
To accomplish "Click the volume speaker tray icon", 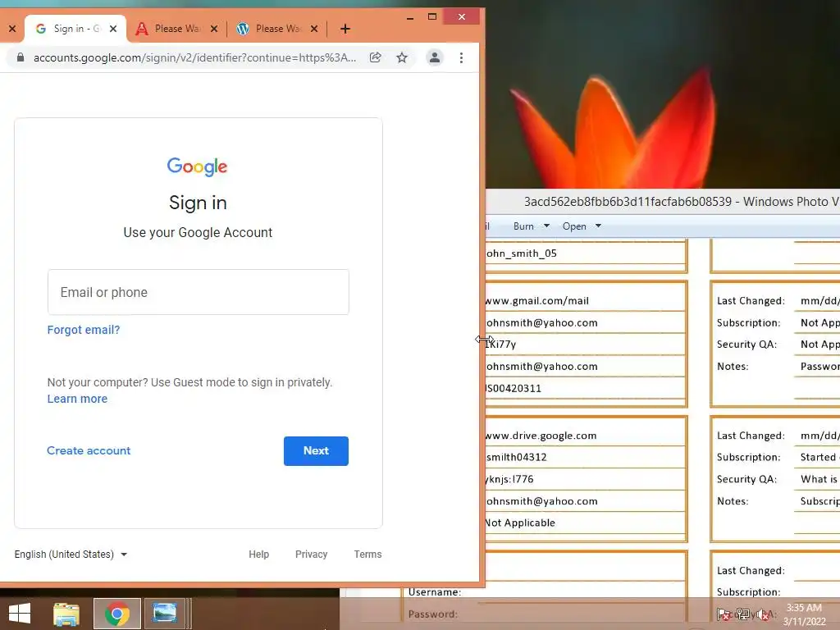I will click(763, 614).
